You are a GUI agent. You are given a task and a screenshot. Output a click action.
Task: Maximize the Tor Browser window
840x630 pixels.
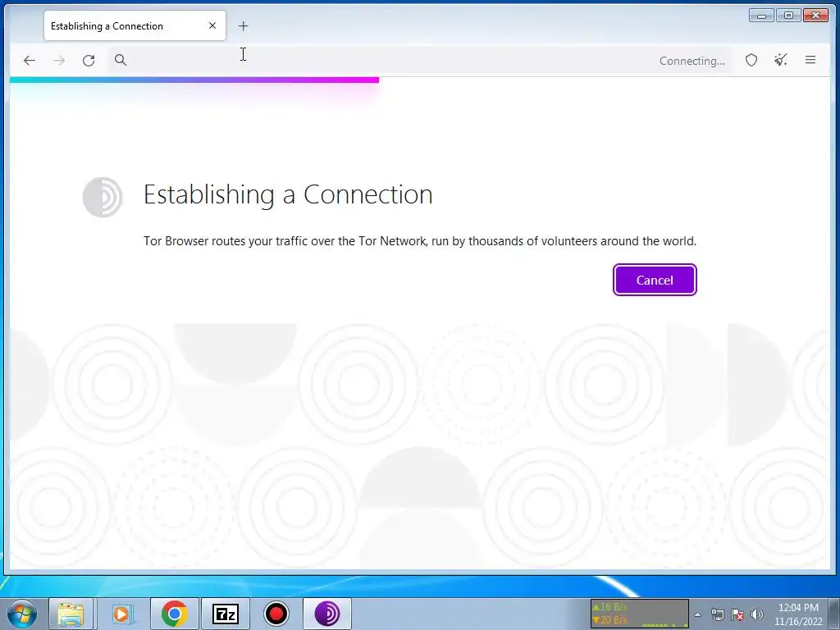click(788, 15)
